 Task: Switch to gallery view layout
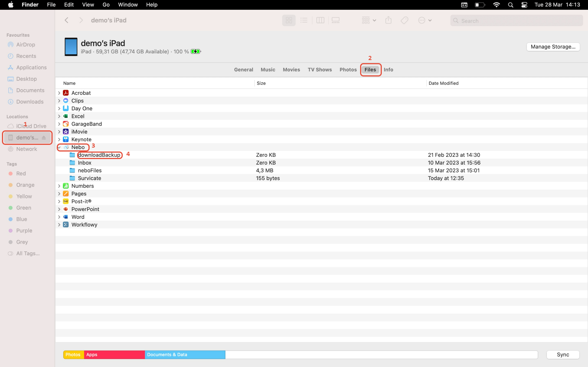(336, 20)
